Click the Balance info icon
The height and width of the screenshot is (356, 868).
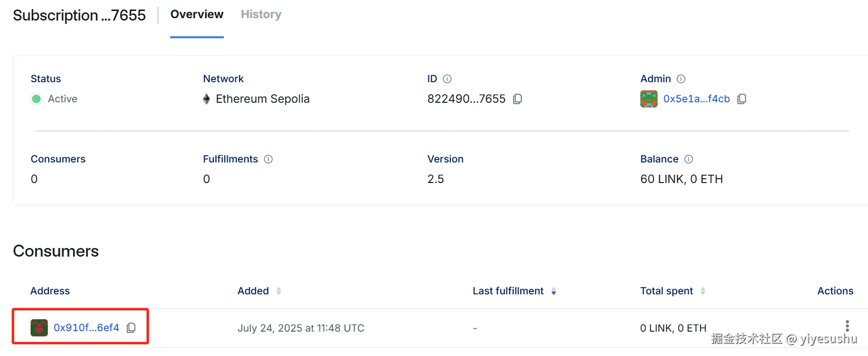(x=689, y=159)
